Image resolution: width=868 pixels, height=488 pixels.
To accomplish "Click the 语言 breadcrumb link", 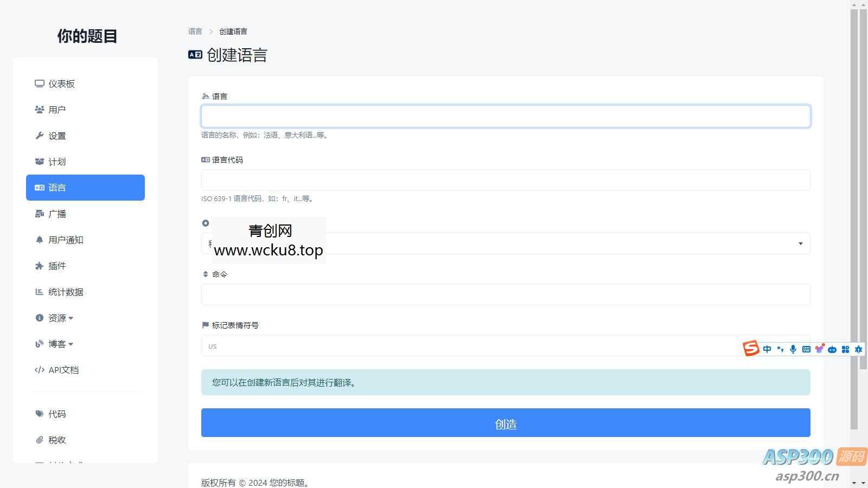I will (x=195, y=31).
